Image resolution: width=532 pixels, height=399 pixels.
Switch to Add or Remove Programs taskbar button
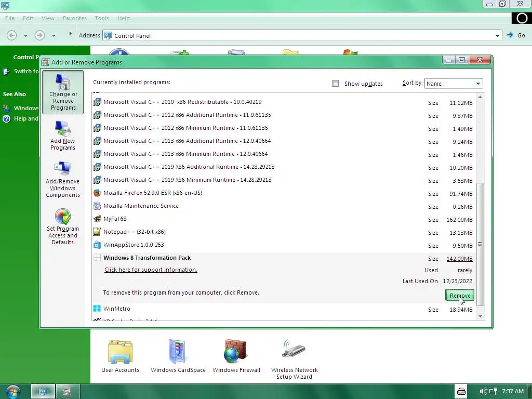(67, 392)
